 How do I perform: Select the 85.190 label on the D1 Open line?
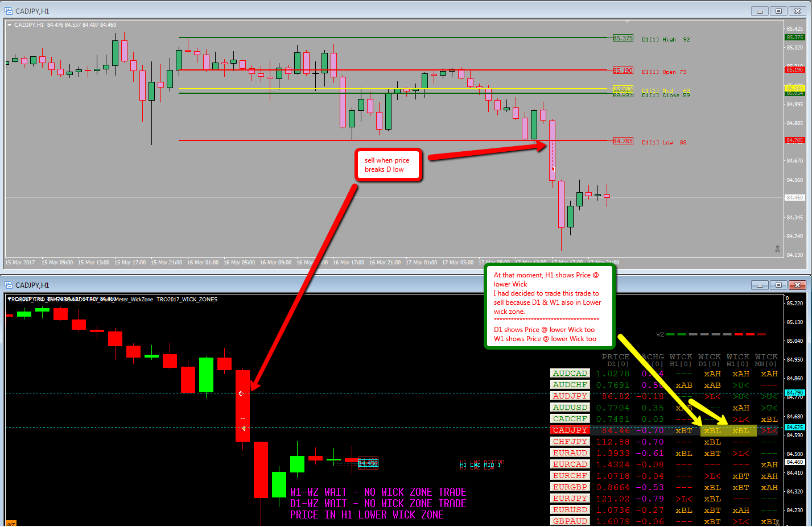(623, 70)
